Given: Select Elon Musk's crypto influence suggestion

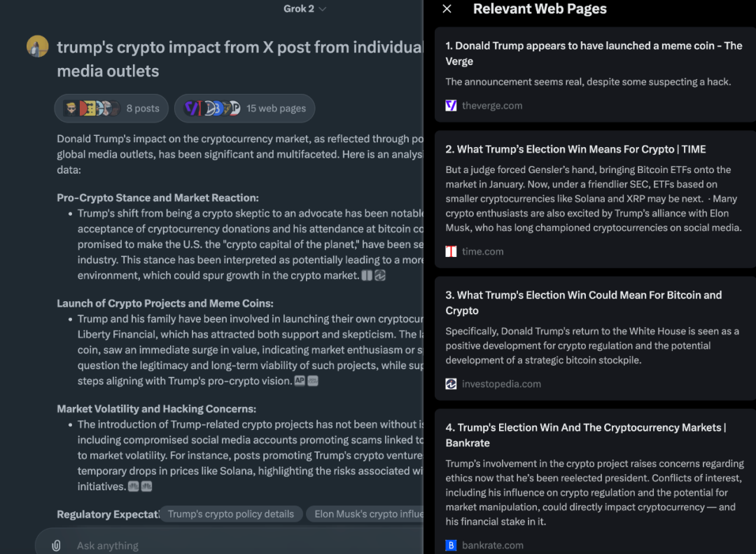Looking at the screenshot, I should click(x=365, y=514).
